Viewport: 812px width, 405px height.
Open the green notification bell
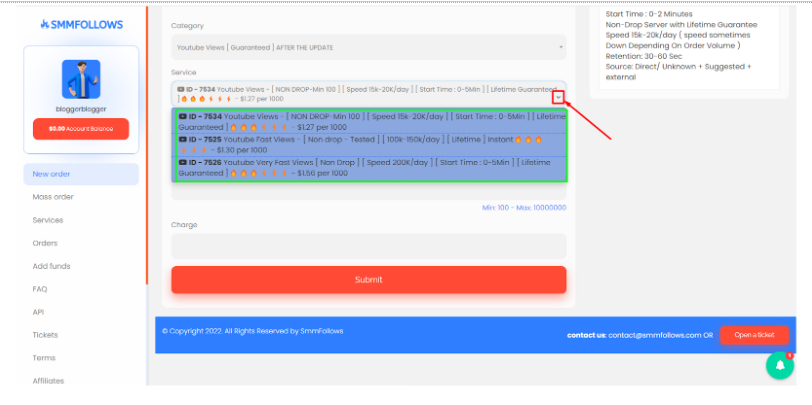tap(779, 366)
